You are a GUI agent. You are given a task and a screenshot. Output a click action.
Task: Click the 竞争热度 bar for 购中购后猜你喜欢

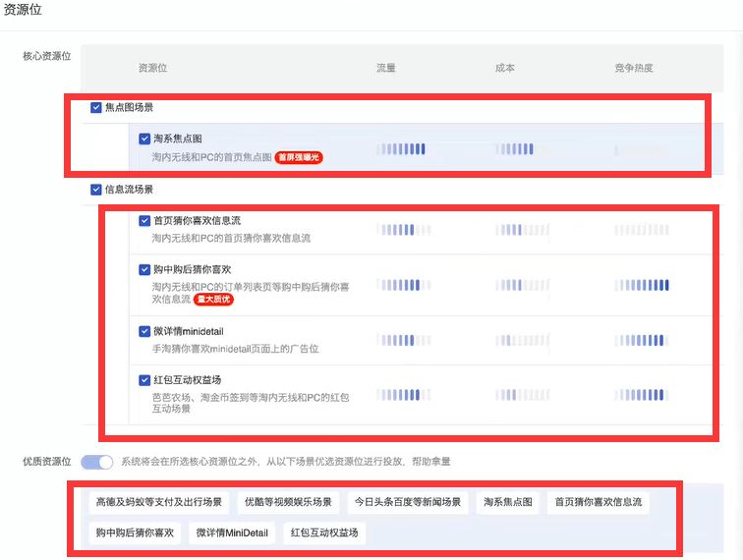pos(642,285)
